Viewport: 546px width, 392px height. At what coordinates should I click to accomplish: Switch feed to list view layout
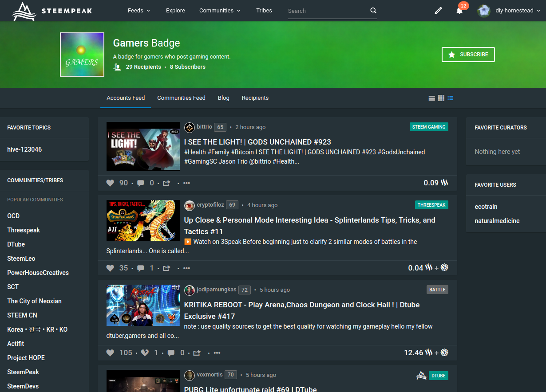click(450, 98)
